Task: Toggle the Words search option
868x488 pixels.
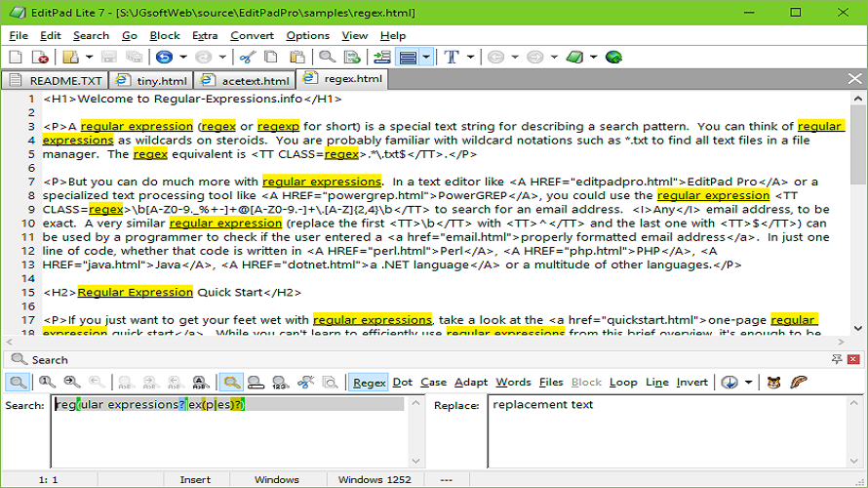Action: pyautogui.click(x=513, y=383)
